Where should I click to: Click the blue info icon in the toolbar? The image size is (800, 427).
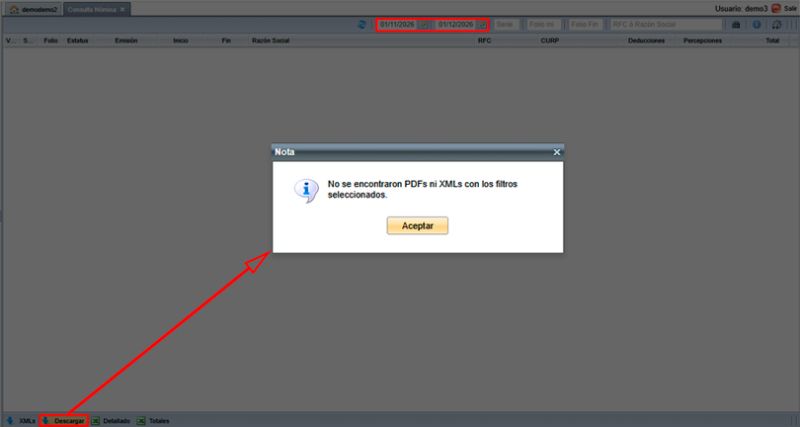point(757,24)
